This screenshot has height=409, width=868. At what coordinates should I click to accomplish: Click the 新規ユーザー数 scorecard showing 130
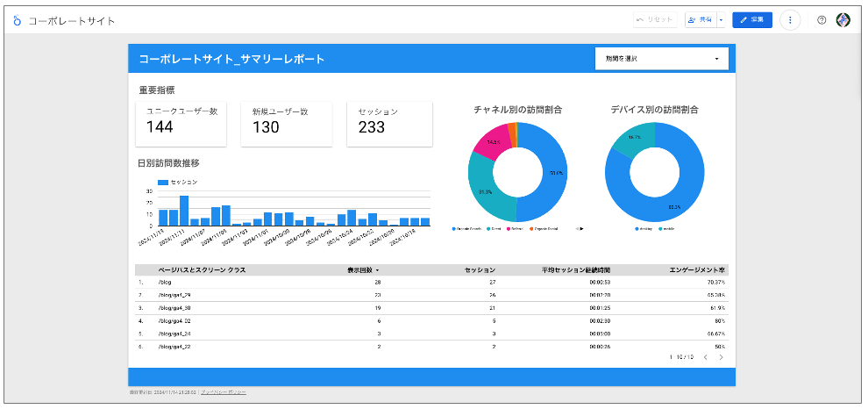(x=286, y=124)
